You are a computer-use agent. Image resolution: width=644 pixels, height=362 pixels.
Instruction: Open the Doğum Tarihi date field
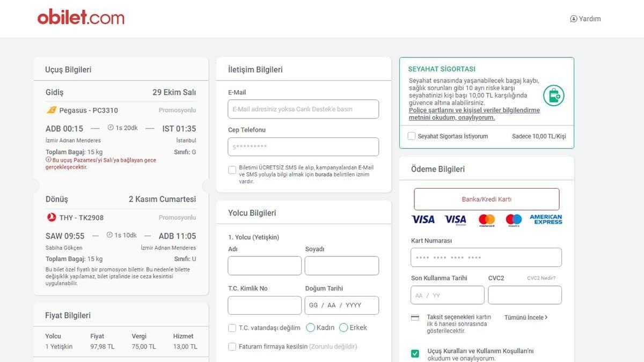(x=342, y=305)
